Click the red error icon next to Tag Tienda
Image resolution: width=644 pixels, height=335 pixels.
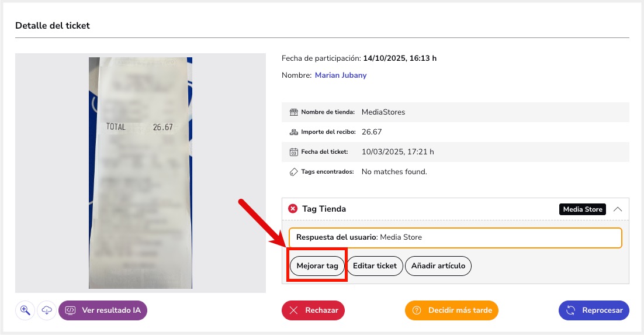point(293,209)
